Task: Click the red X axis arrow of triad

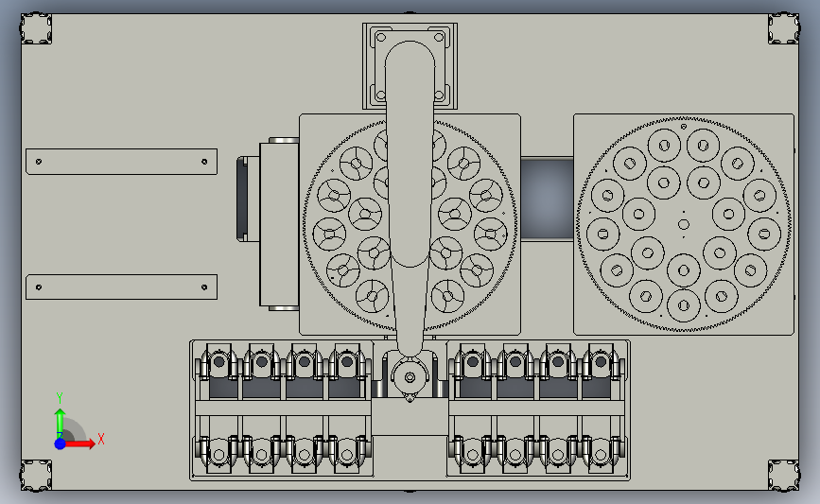Action: pos(81,443)
